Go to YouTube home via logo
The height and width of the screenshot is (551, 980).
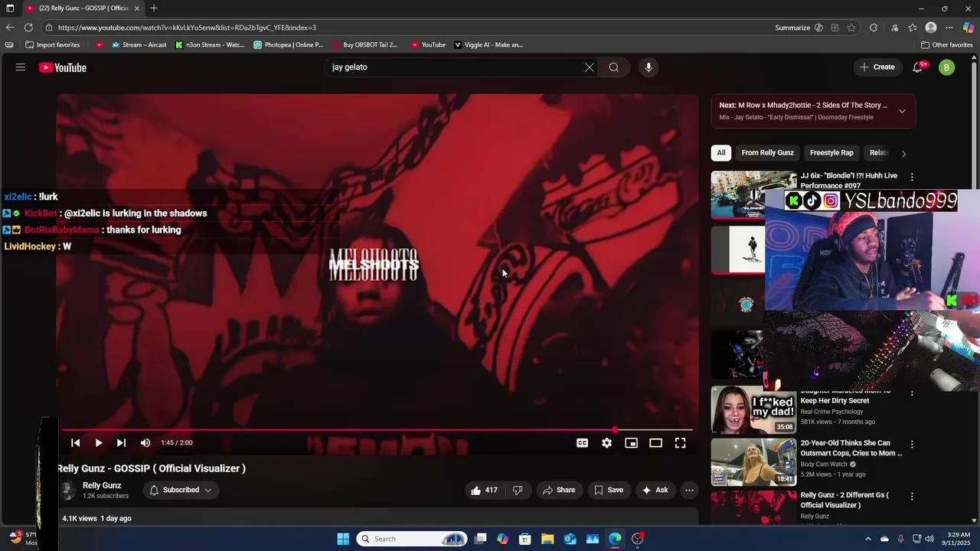tap(63, 67)
